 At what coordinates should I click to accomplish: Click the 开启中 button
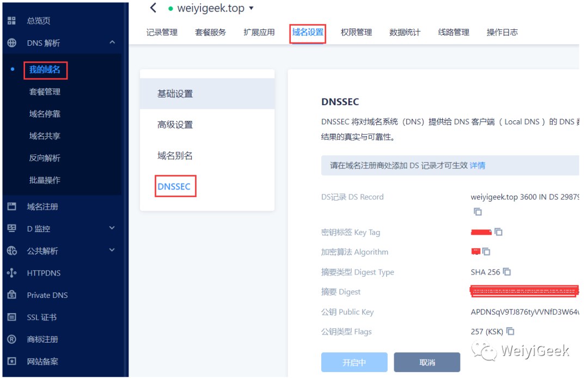[x=354, y=362]
